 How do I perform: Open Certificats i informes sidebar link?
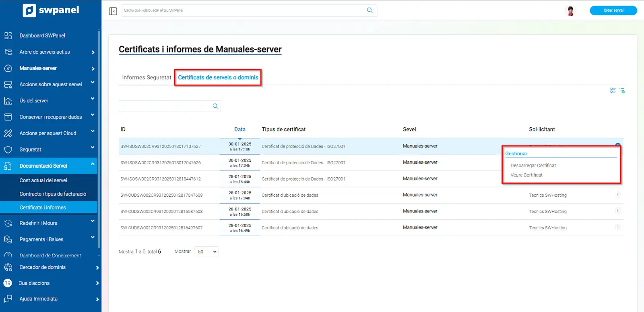[x=43, y=208]
